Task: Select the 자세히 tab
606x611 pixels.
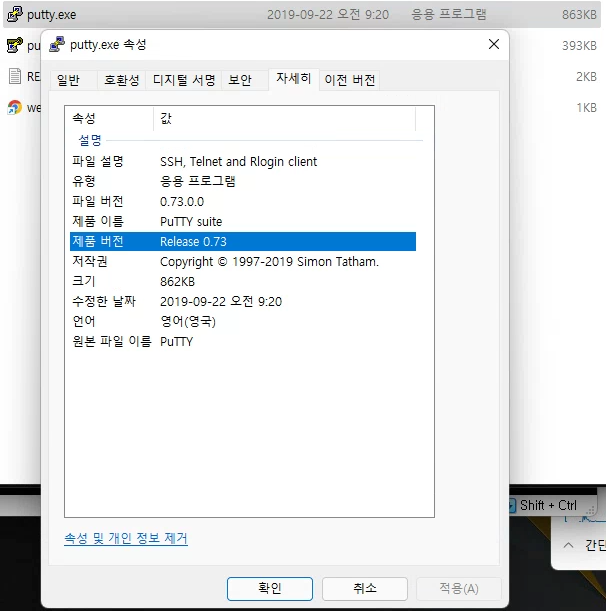Action: (293, 79)
